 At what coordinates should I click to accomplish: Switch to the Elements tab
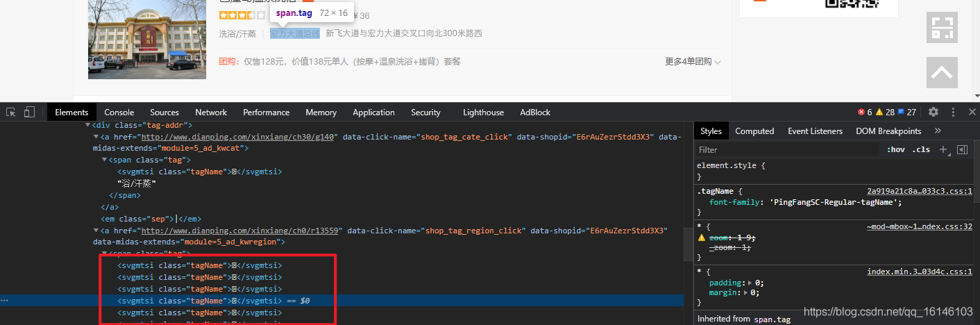(71, 112)
